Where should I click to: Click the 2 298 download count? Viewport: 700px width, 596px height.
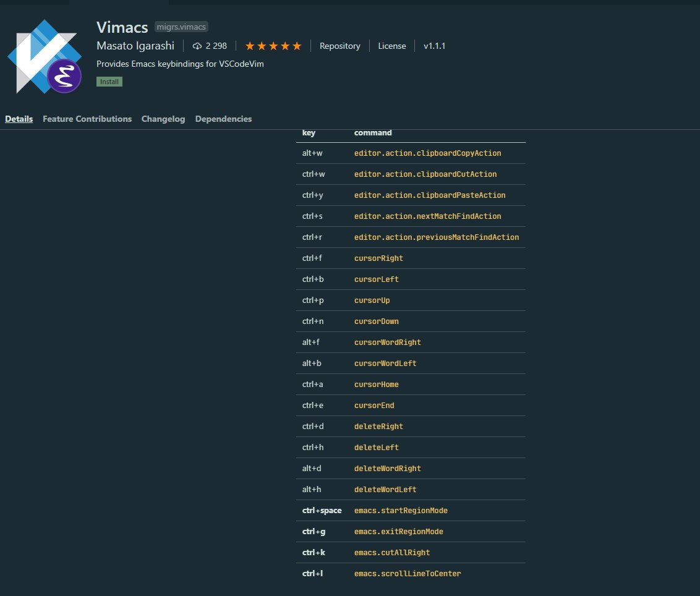click(x=216, y=46)
